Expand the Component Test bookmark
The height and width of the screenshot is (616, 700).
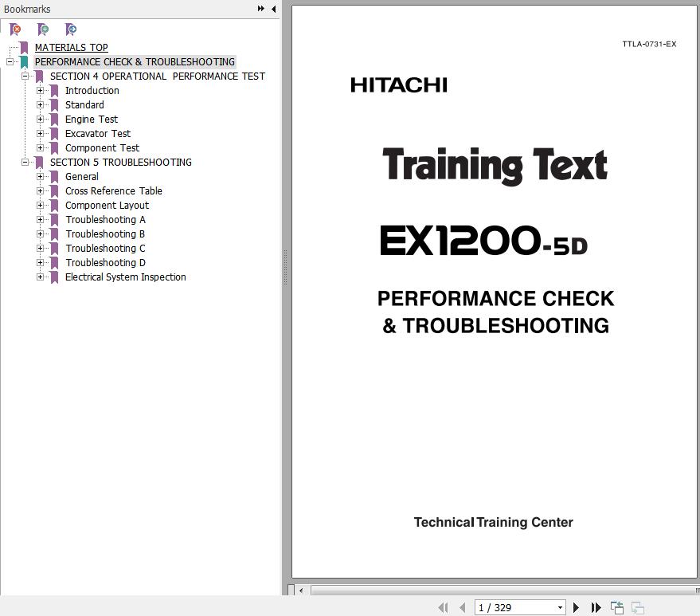click(40, 147)
